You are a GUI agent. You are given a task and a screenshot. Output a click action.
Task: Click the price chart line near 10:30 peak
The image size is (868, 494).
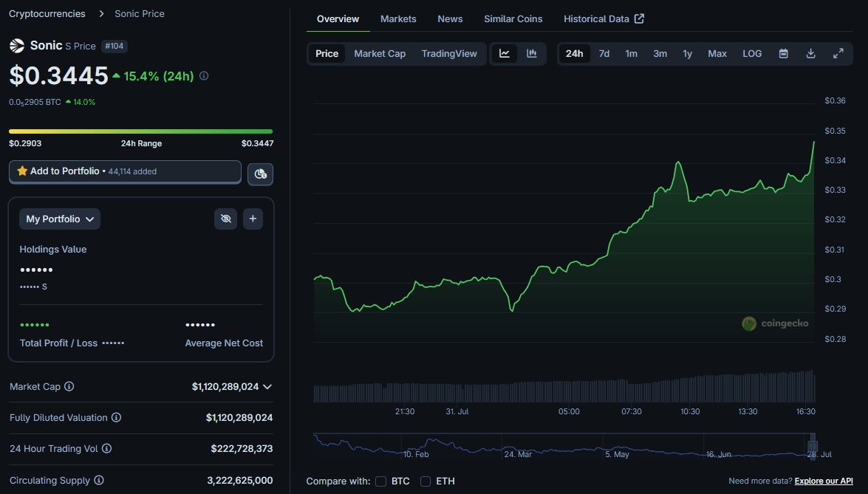click(678, 162)
